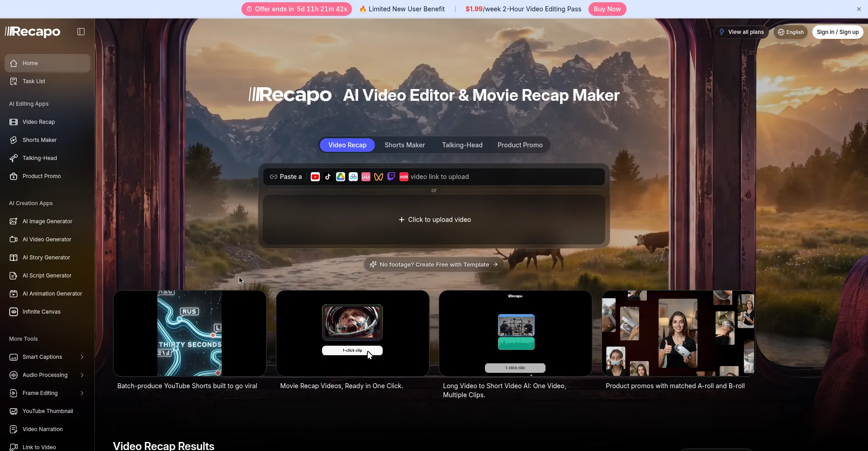
Task: Select the Video Recap tab
Action: click(x=347, y=145)
